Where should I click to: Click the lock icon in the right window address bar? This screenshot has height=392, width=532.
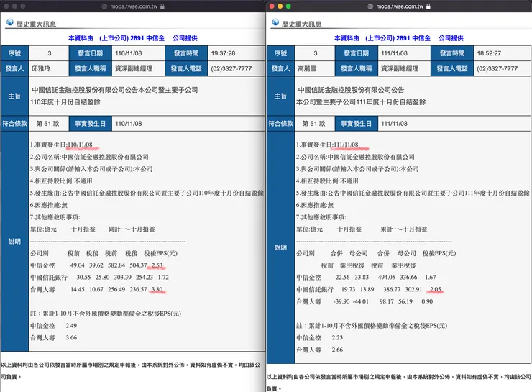(x=428, y=6)
